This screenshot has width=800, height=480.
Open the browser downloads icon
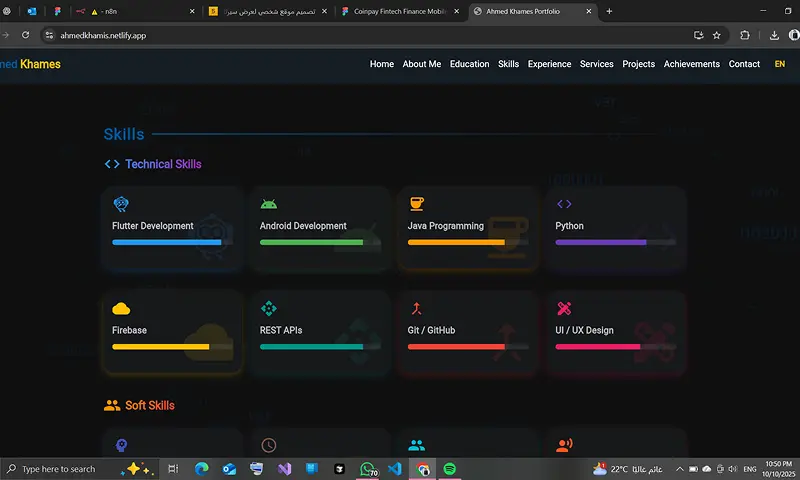pos(774,35)
